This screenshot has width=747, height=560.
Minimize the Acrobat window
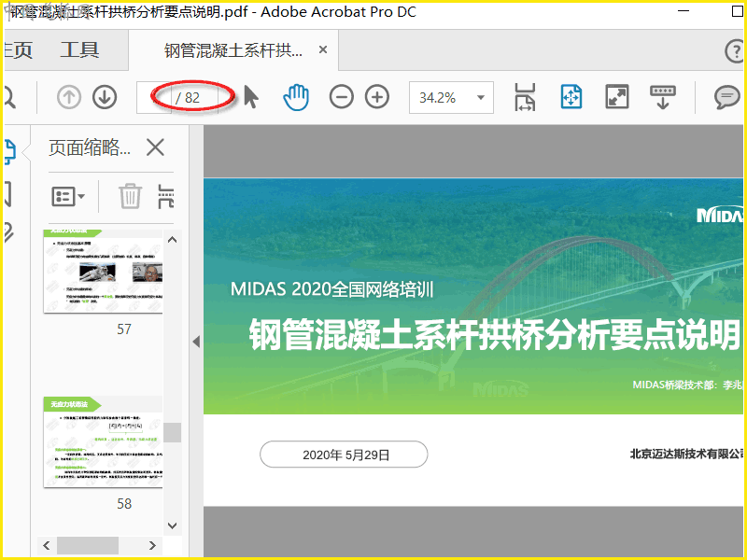pos(684,10)
